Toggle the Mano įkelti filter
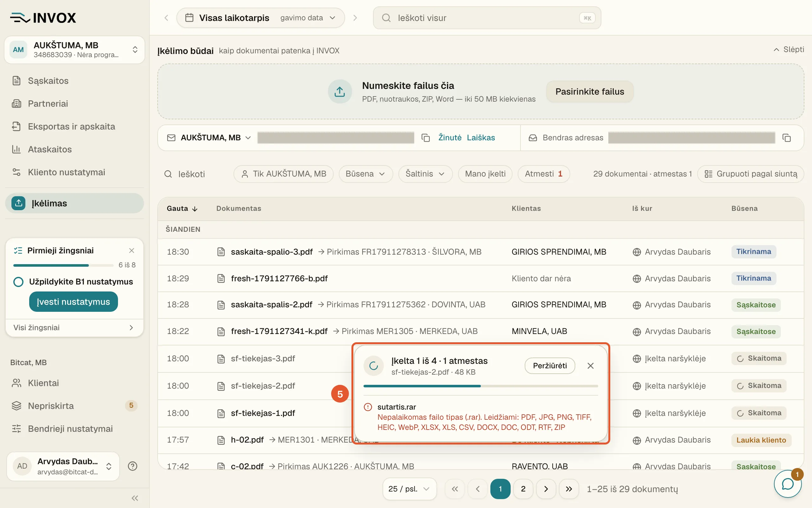 pyautogui.click(x=485, y=174)
